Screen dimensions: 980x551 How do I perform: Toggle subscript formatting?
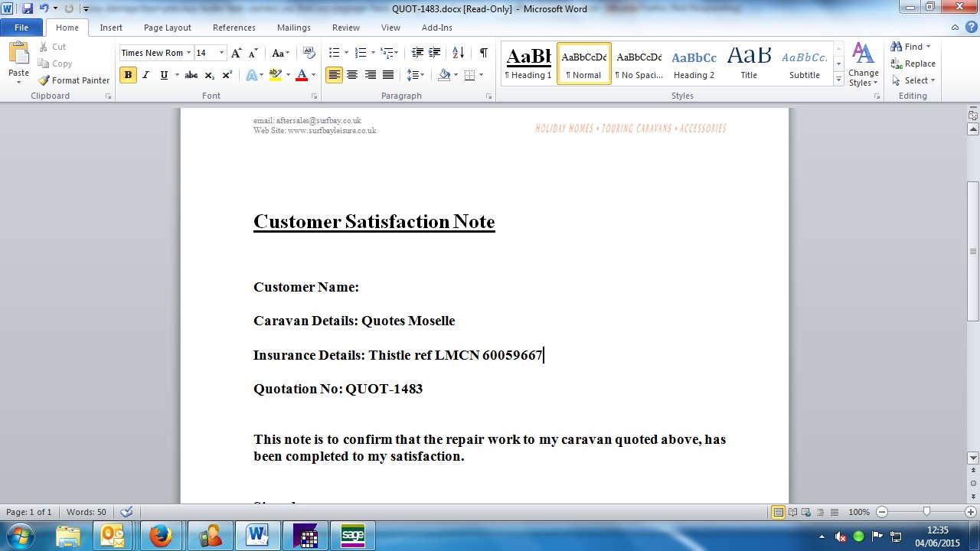pos(210,75)
